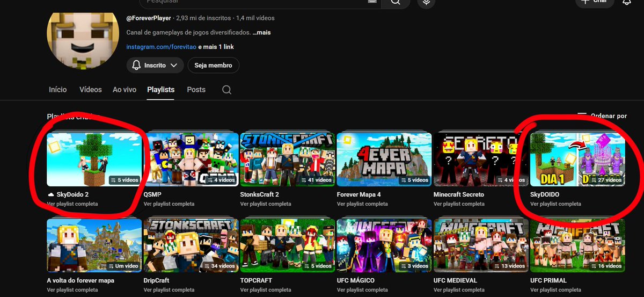Click Ver playlist completa under TOPCRAFT
The height and width of the screenshot is (297, 644).
click(x=266, y=290)
